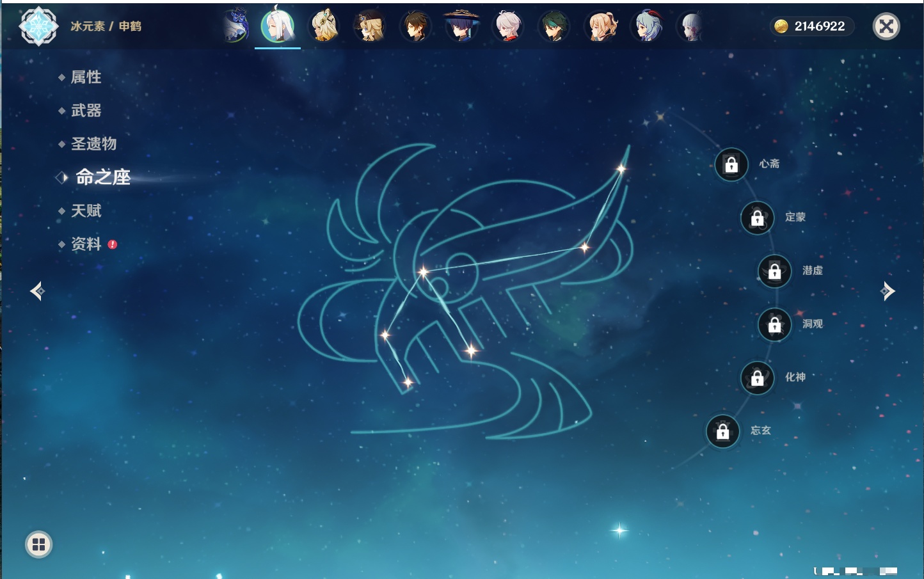The image size is (924, 579).
Task: Click the Cryo element emblem icon
Action: [x=38, y=26]
